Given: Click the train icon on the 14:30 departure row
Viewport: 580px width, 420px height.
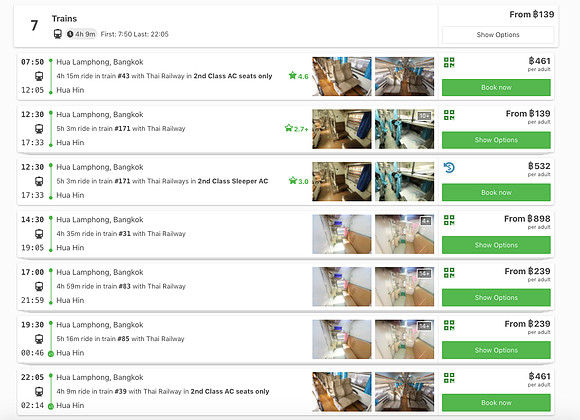Looking at the screenshot, I should pos(39,234).
